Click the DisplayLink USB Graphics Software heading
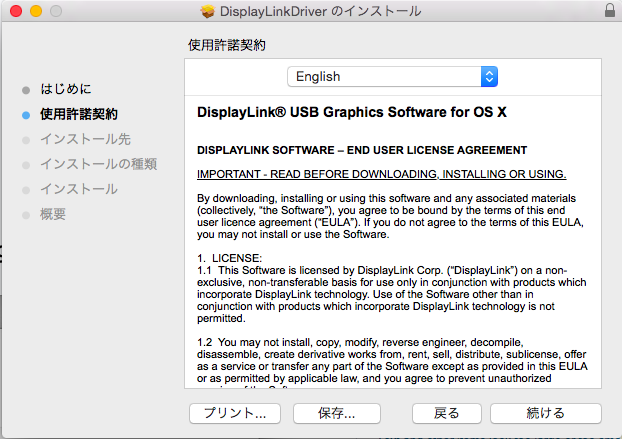 [352, 112]
